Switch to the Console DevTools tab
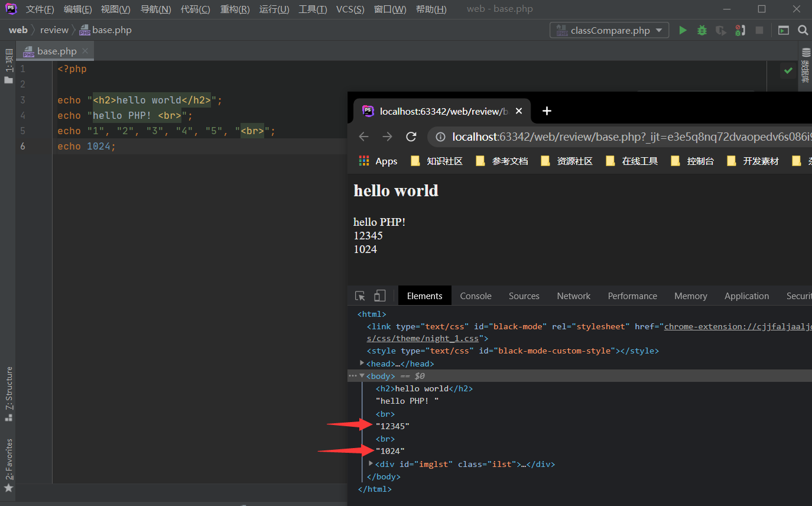The image size is (812, 506). click(476, 296)
